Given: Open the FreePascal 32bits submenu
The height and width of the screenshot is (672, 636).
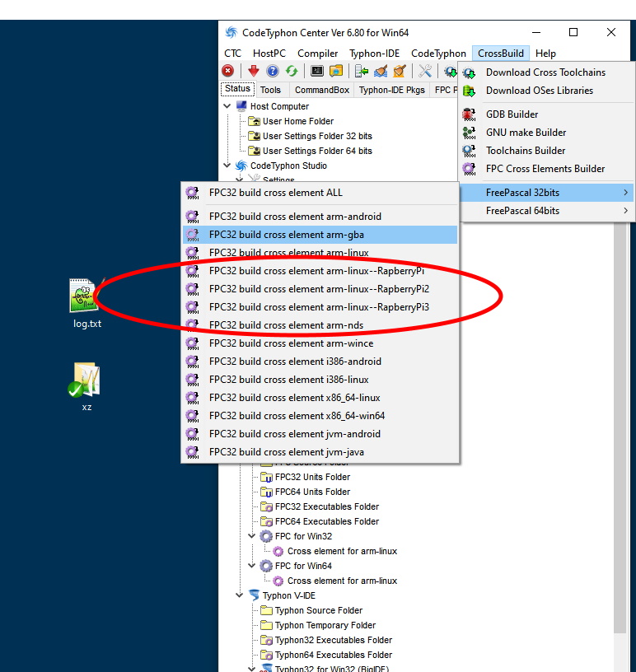Looking at the screenshot, I should coord(547,193).
